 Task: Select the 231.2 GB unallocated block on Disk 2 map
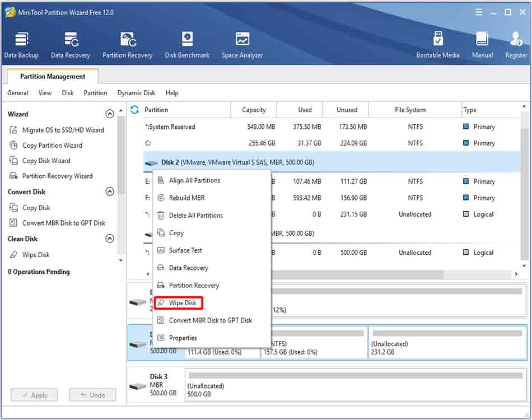[x=447, y=342]
